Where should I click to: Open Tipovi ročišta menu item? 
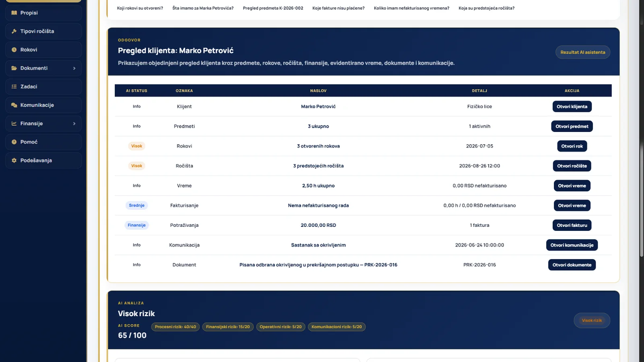[43, 31]
